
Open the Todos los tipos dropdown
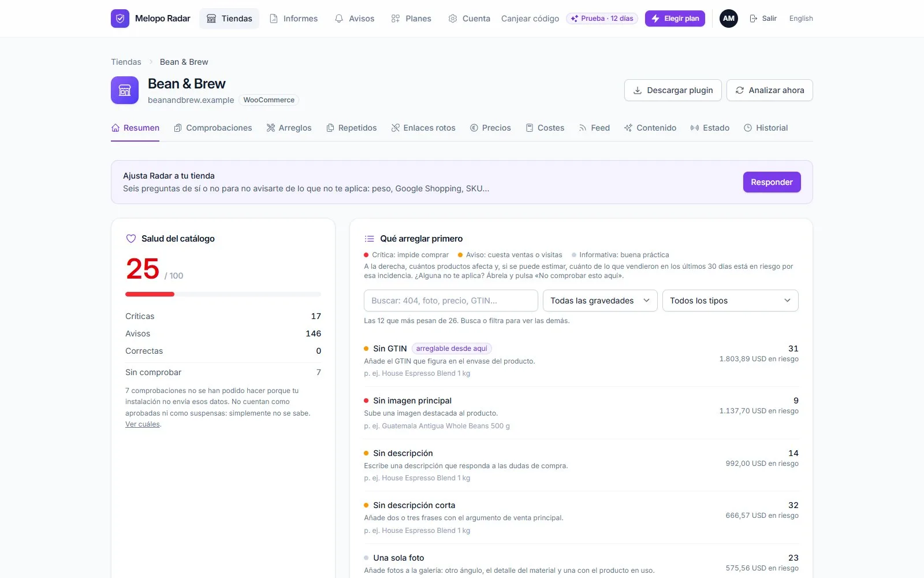(731, 301)
